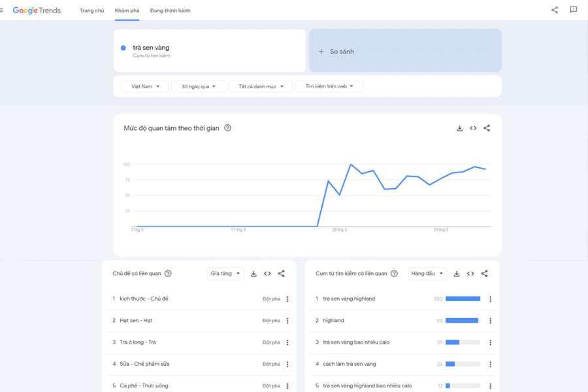Download the related topics list
The image size is (588, 392).
click(253, 274)
